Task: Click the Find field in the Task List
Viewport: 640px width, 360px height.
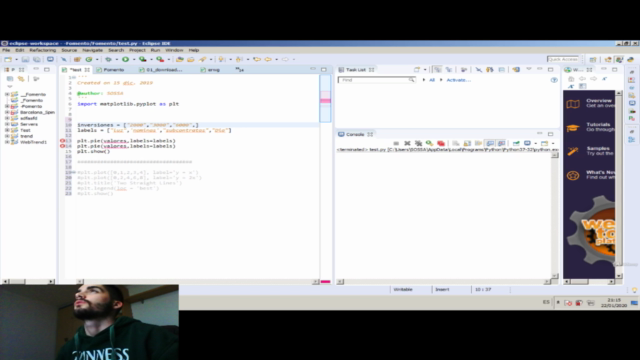Action: pos(376,80)
